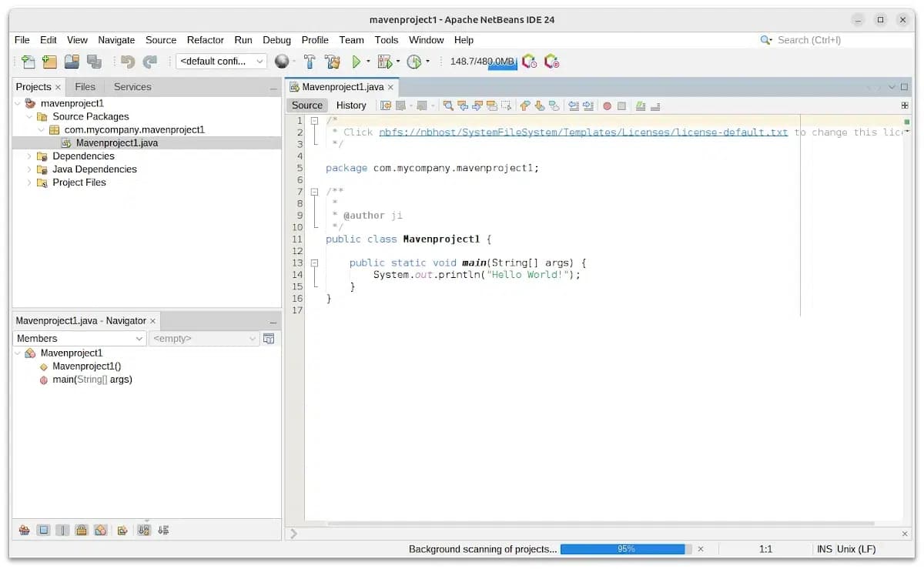Click the Last Edit icon in editor toolbar
924x569 pixels.
pyautogui.click(x=386, y=105)
